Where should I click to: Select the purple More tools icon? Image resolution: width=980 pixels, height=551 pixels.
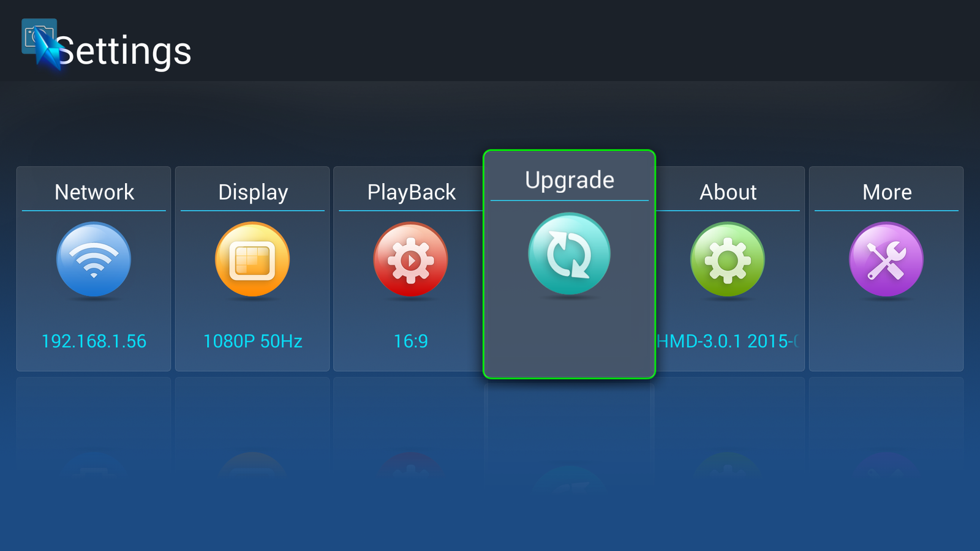[x=886, y=259]
